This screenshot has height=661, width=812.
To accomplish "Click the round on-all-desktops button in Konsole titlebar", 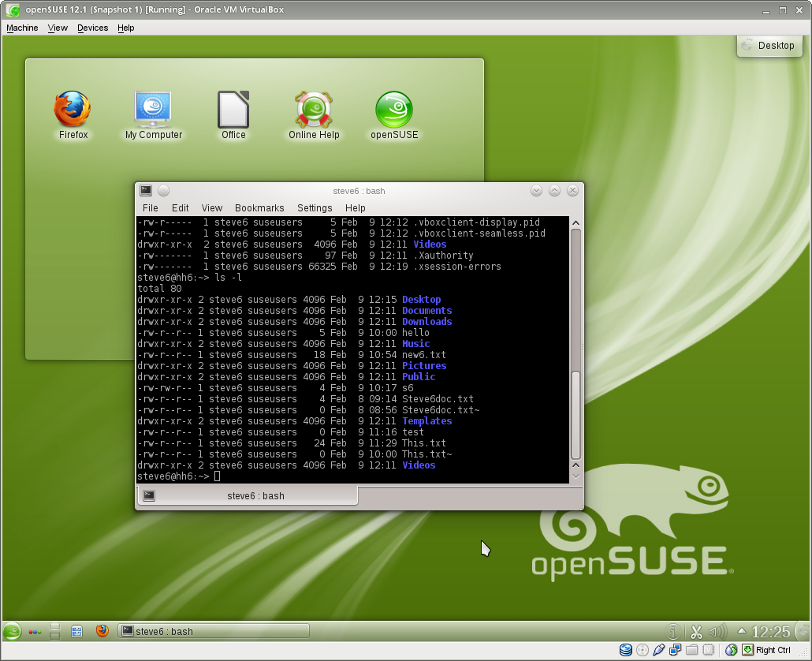I will coord(164,191).
